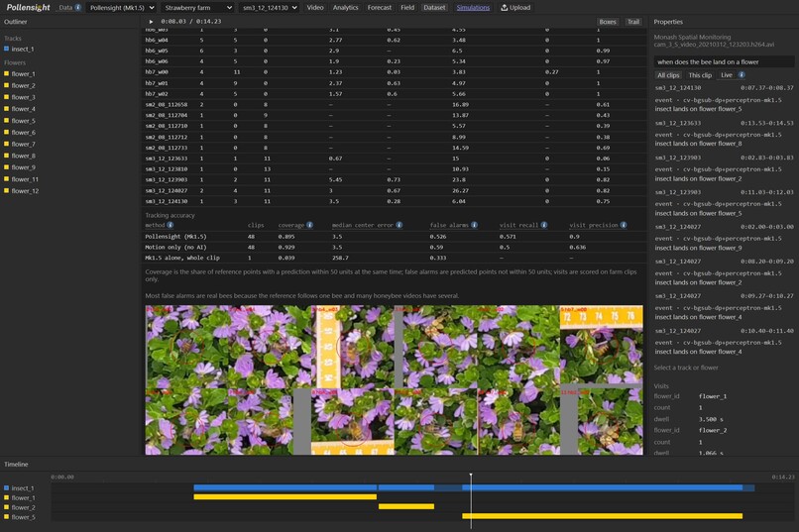Image resolution: width=799 pixels, height=532 pixels.
Task: Switch to the Dataset tab
Action: pos(434,8)
